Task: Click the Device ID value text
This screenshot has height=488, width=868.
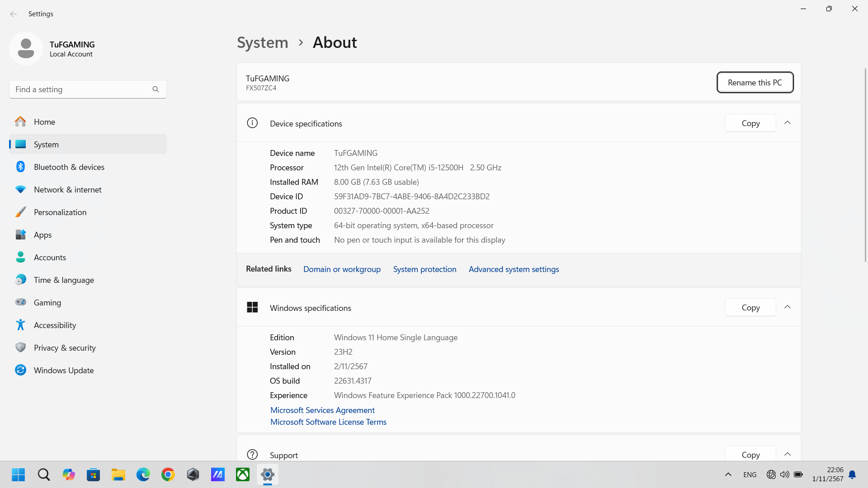Action: (412, 197)
